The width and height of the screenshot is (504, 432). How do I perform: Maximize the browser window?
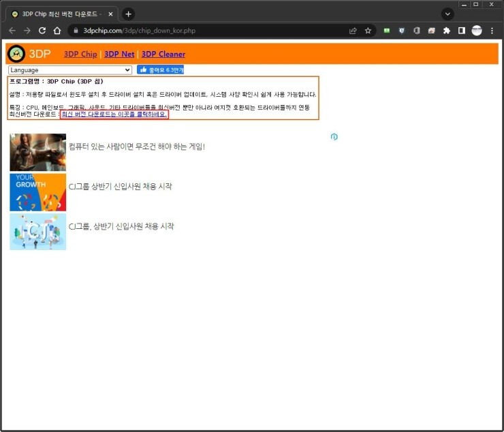click(x=476, y=5)
